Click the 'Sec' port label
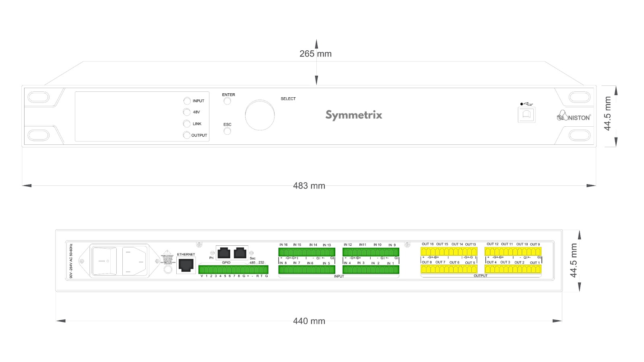This screenshot has width=644, height=362. pos(253,258)
